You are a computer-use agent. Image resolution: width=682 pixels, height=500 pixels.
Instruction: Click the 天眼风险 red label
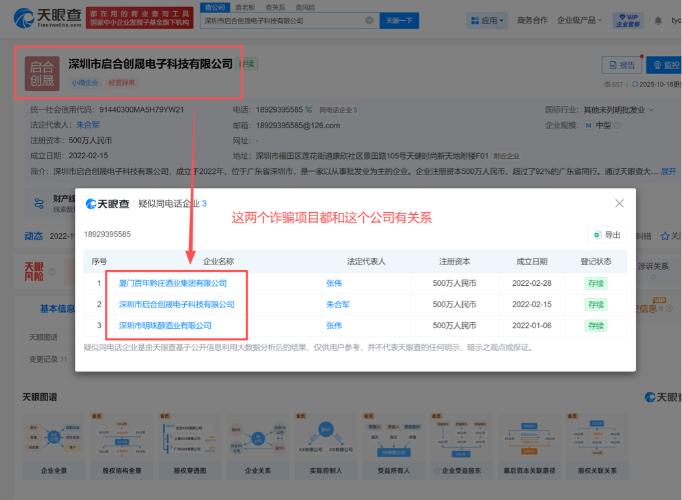point(34,272)
